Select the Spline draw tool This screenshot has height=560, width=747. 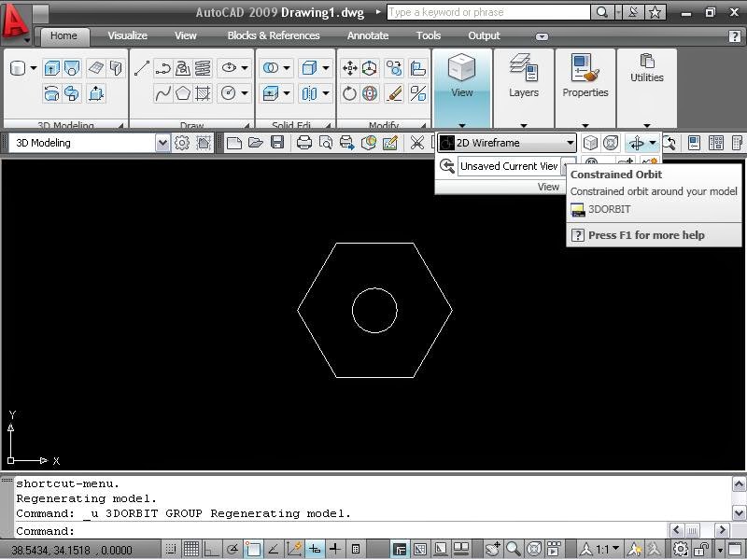pyautogui.click(x=162, y=93)
